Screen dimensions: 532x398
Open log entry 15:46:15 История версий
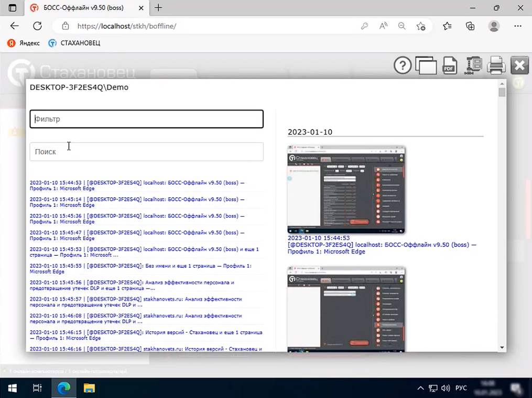point(146,335)
